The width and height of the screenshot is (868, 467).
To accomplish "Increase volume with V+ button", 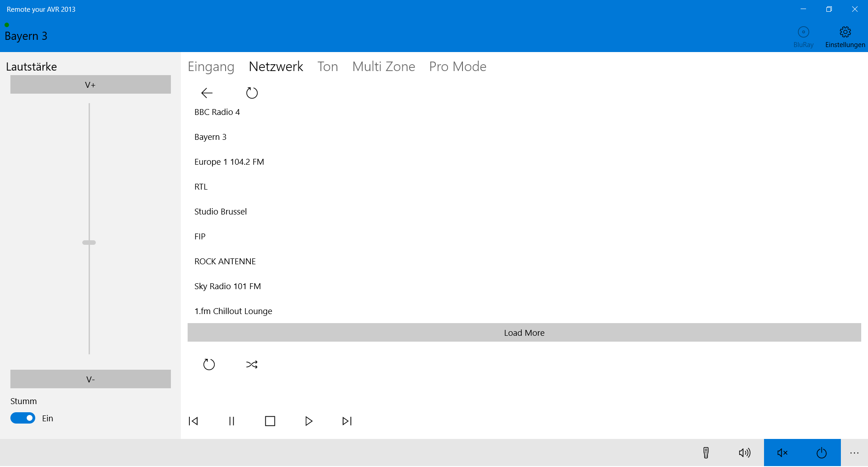I will point(90,85).
